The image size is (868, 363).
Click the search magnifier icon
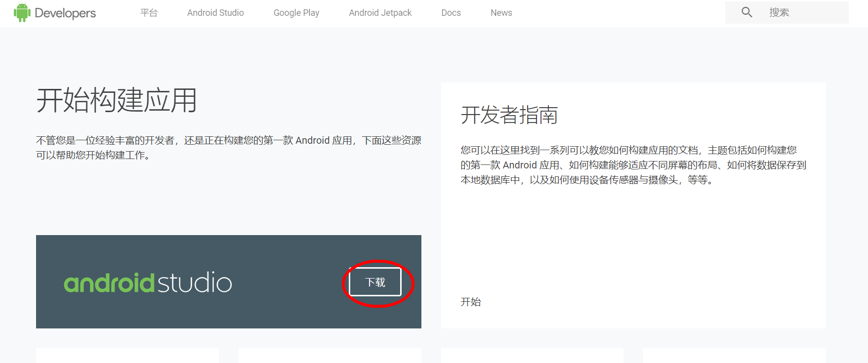tap(747, 12)
